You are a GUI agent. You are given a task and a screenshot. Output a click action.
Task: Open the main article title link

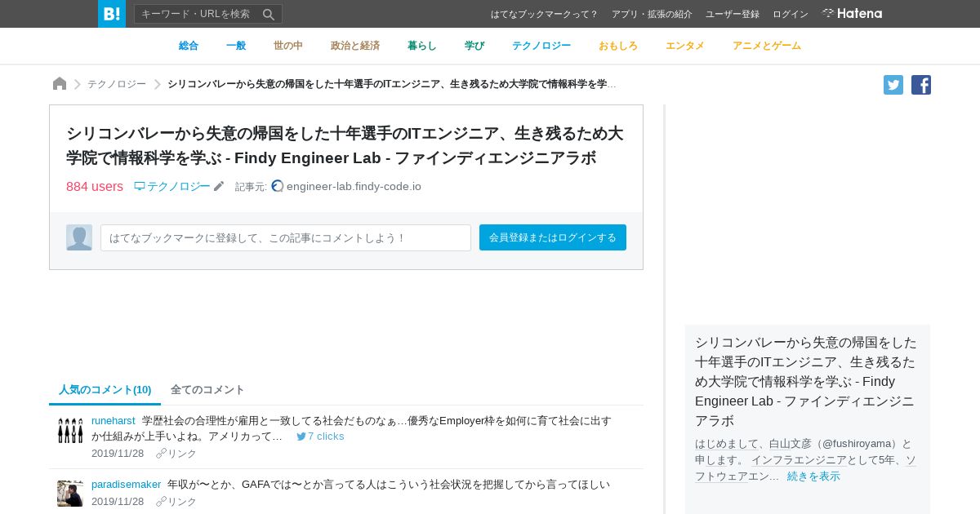pyautogui.click(x=345, y=145)
